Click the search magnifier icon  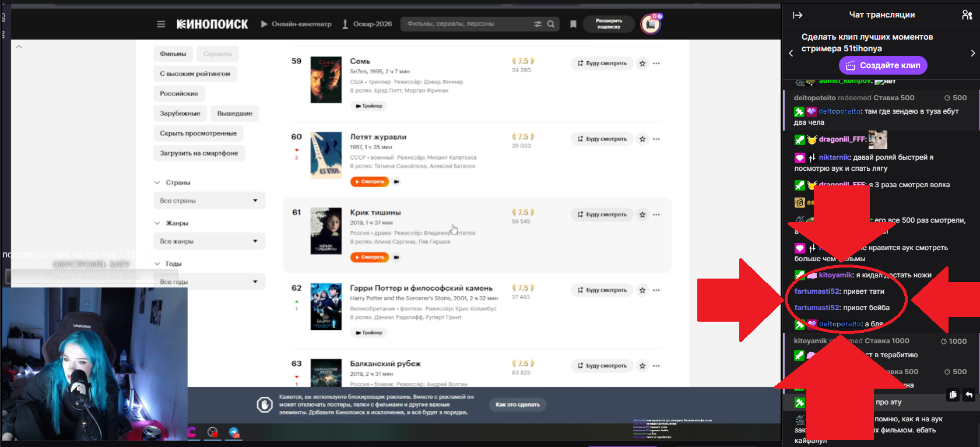[x=550, y=24]
